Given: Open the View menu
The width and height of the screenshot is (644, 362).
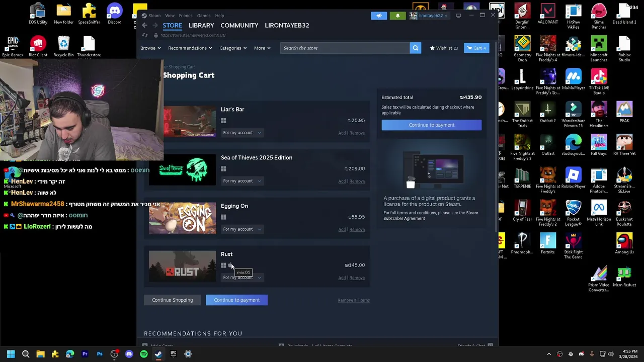Looking at the screenshot, I should click(170, 16).
